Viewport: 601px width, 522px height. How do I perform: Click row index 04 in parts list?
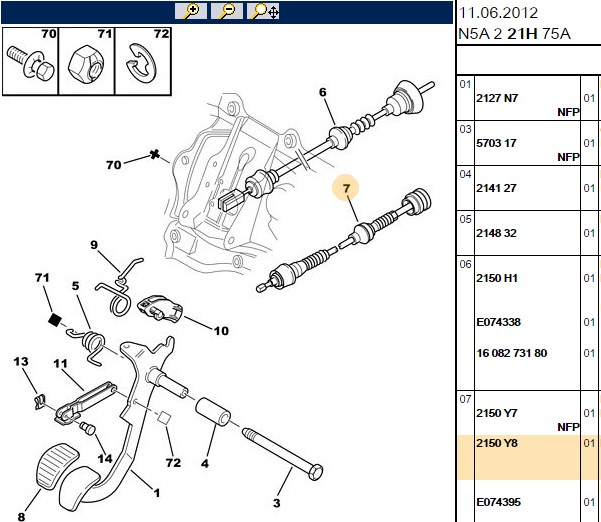click(465, 174)
